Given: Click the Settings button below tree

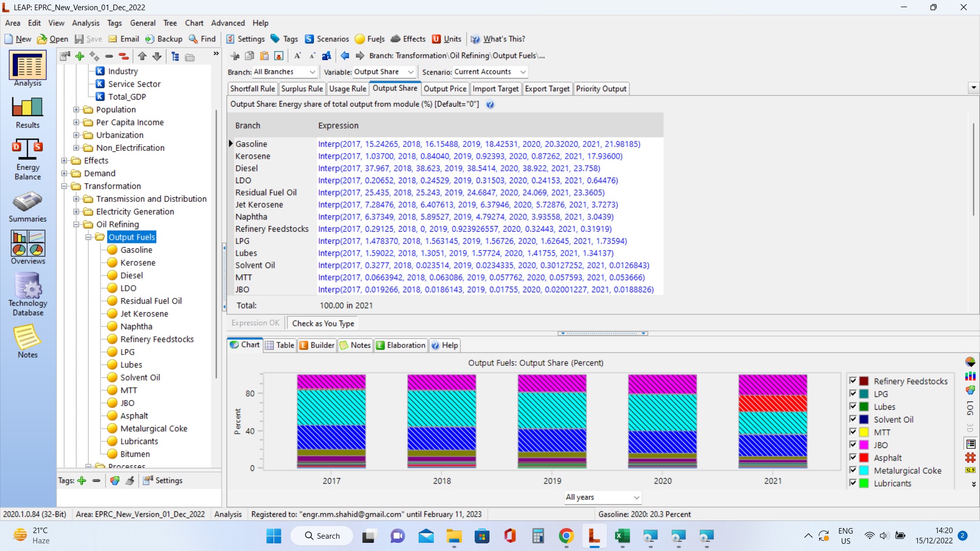Looking at the screenshot, I should 163,481.
